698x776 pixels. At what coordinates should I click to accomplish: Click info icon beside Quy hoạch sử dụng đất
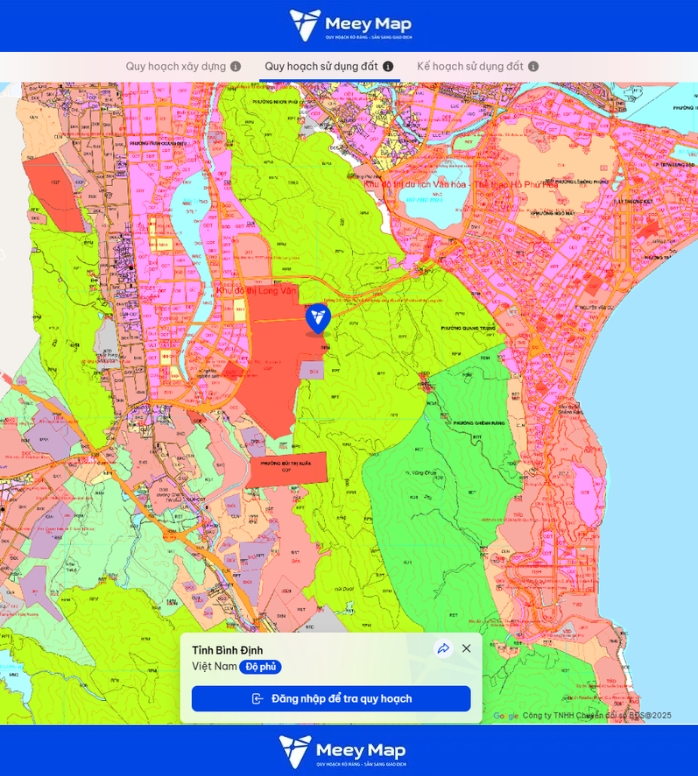coord(388,67)
